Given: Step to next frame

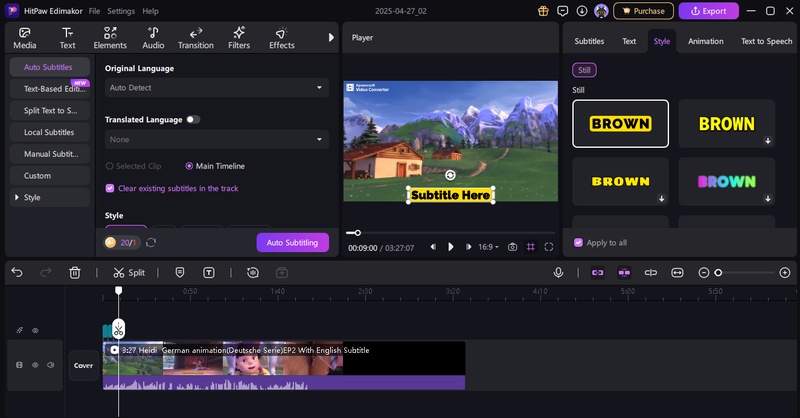Looking at the screenshot, I should 468,247.
